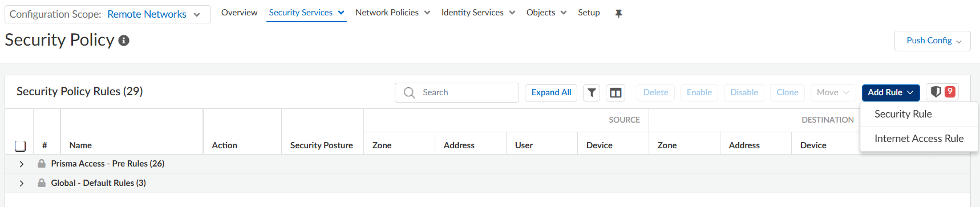Screen dimensions: 980x207
Task: Click the shield icon with badge 9
Action: [942, 92]
